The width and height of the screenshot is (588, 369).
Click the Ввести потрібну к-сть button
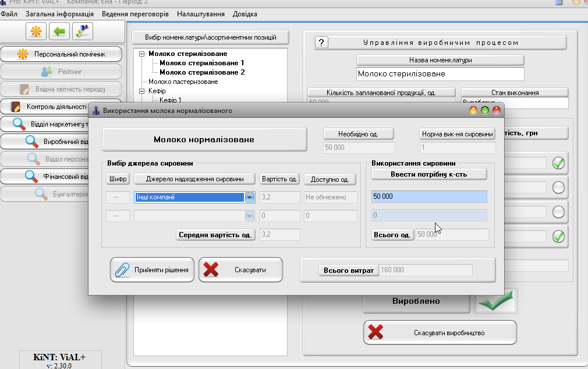point(429,174)
